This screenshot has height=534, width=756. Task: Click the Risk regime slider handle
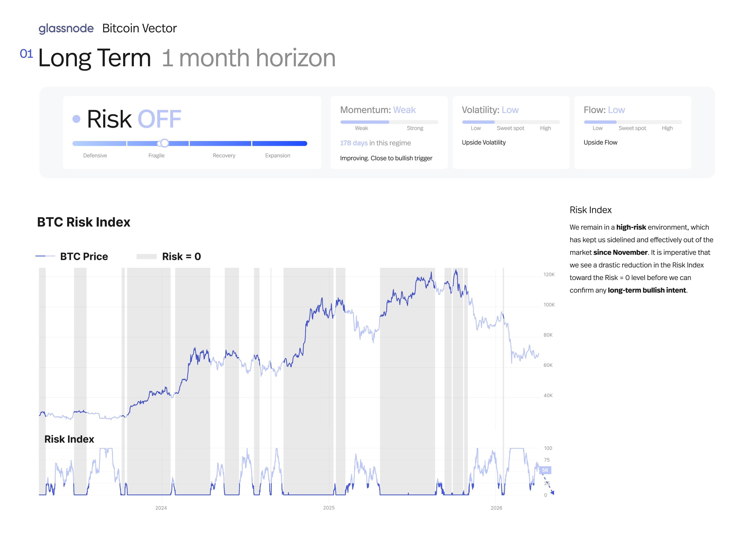[164, 143]
